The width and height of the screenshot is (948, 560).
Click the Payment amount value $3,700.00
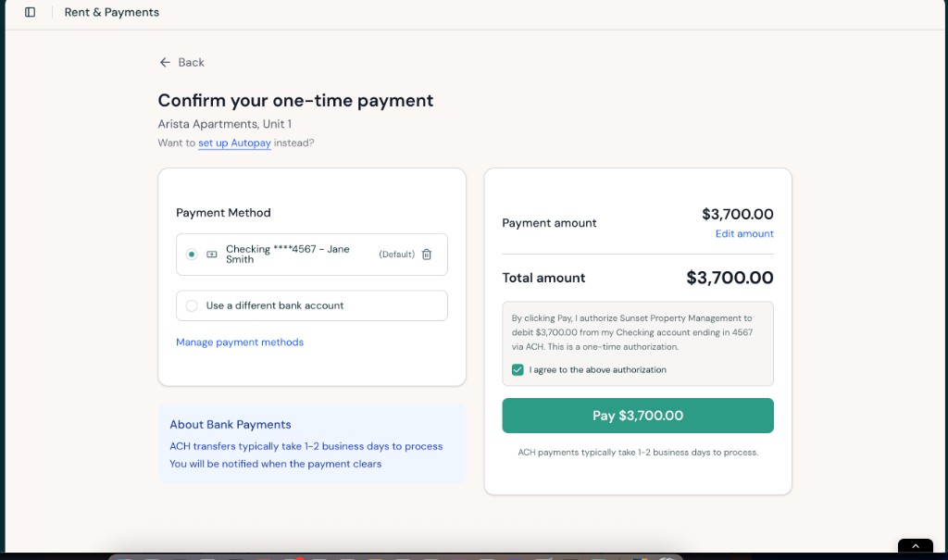737,214
